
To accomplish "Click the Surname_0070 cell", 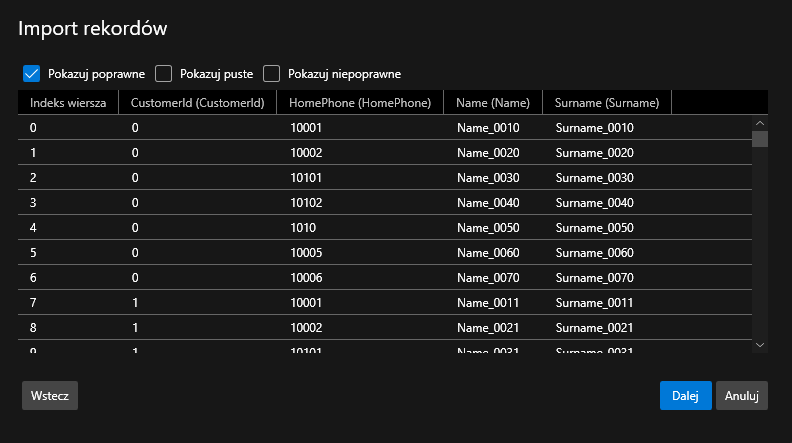I will (594, 277).
